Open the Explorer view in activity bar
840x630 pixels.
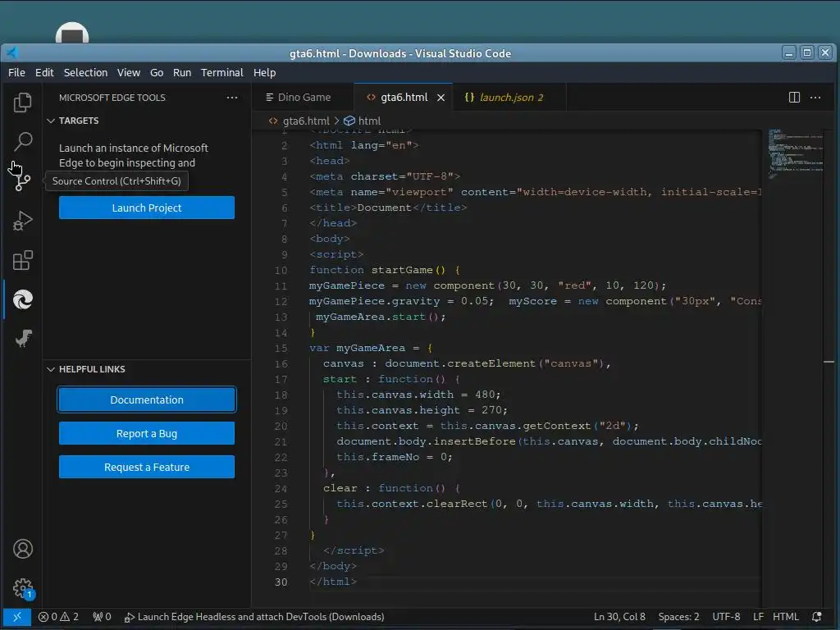pyautogui.click(x=22, y=103)
